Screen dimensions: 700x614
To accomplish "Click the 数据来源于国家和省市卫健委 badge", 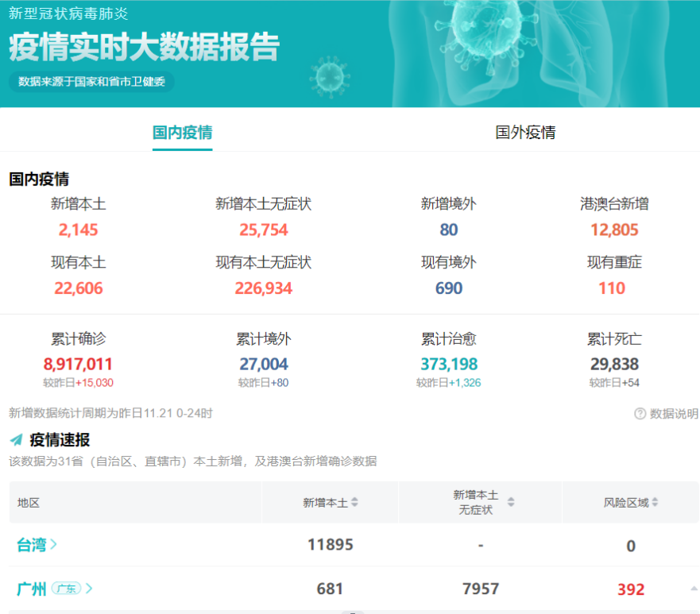I will point(91,82).
